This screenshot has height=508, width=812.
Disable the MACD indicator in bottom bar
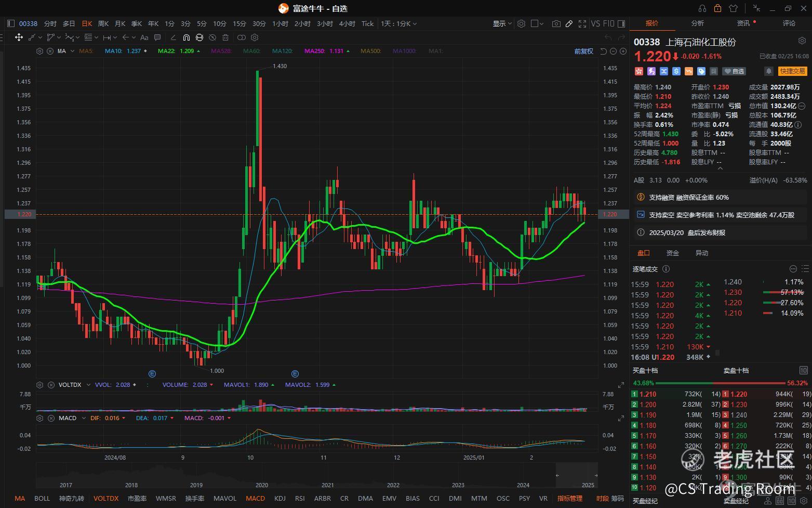[x=255, y=498]
